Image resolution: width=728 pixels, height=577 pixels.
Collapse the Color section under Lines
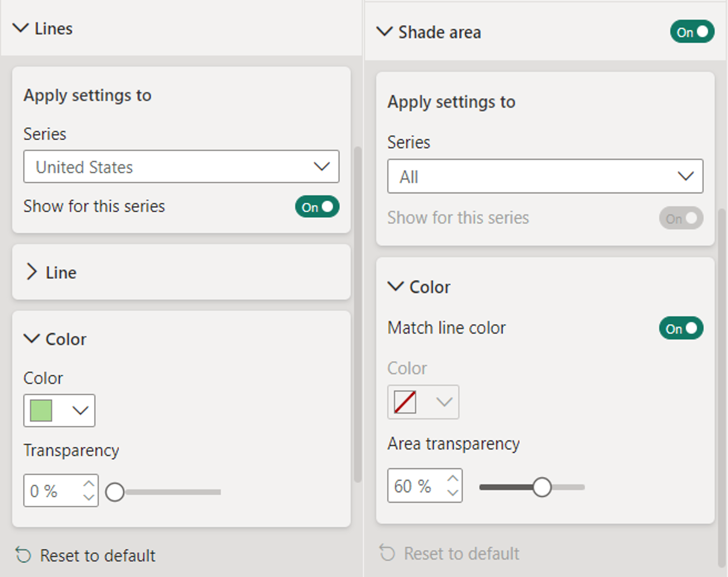point(32,339)
